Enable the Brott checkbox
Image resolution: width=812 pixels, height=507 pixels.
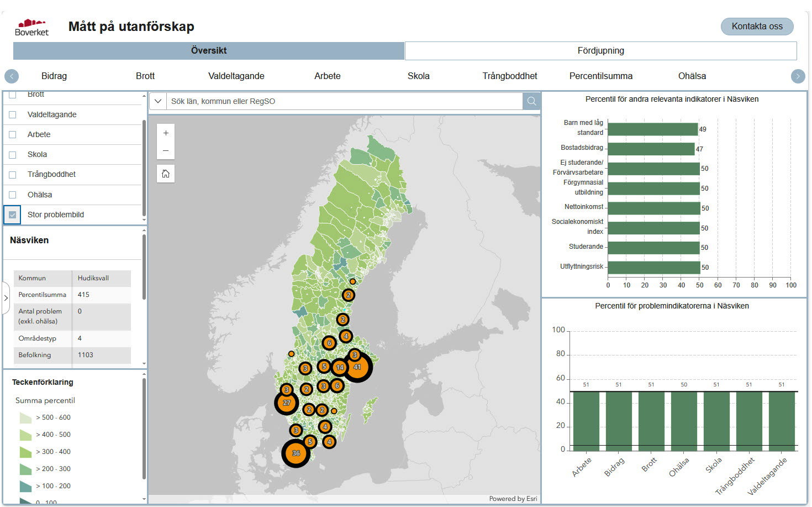(12, 94)
